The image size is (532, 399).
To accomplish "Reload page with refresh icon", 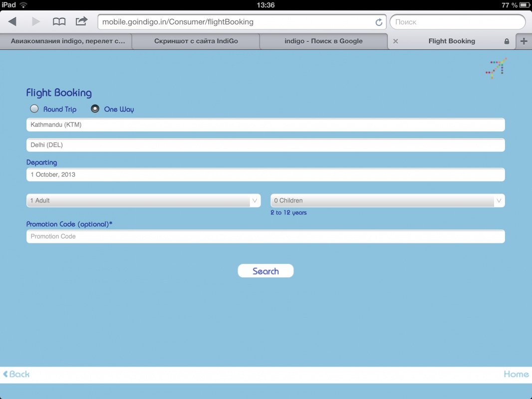I will [379, 22].
